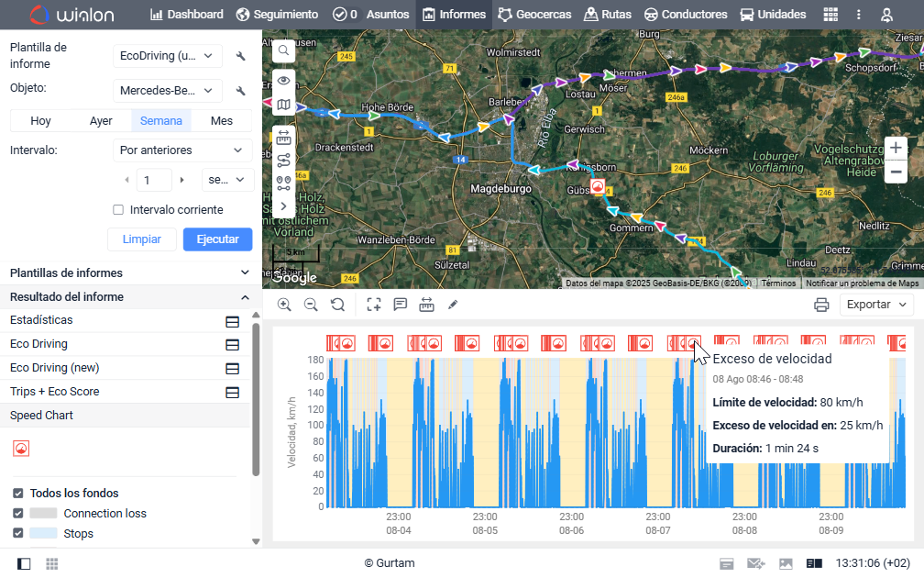Zoom out on the speed chart
924x578 pixels.
[311, 305]
